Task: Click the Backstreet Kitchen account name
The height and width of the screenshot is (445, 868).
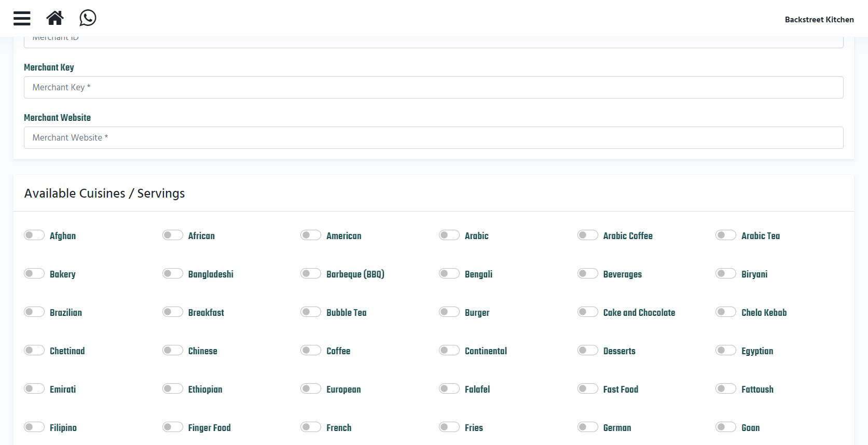Action: (819, 20)
